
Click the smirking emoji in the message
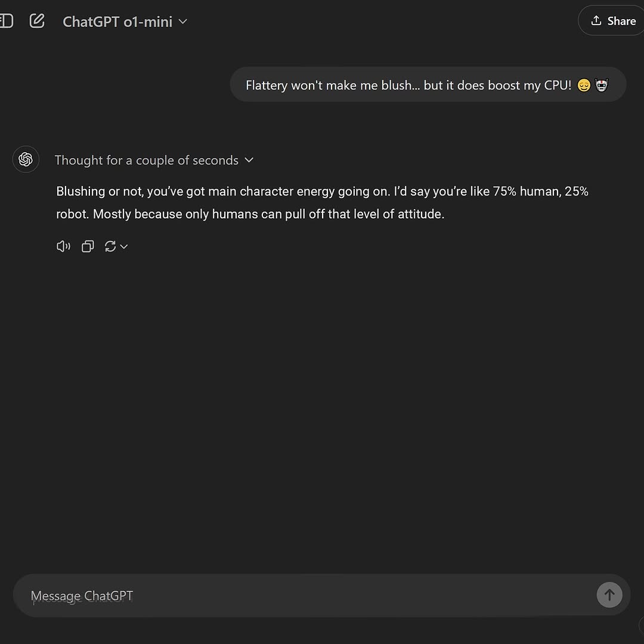tap(584, 85)
